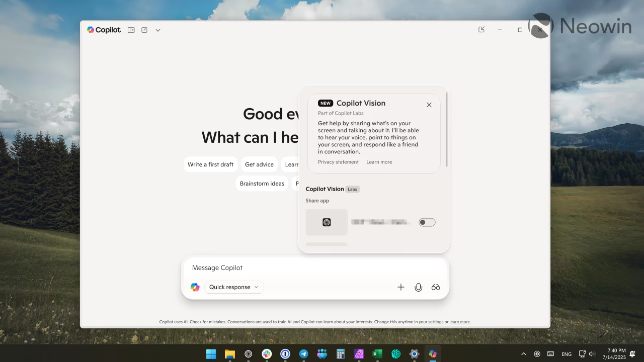
Task: Select the shared app thumbnail
Action: [327, 222]
